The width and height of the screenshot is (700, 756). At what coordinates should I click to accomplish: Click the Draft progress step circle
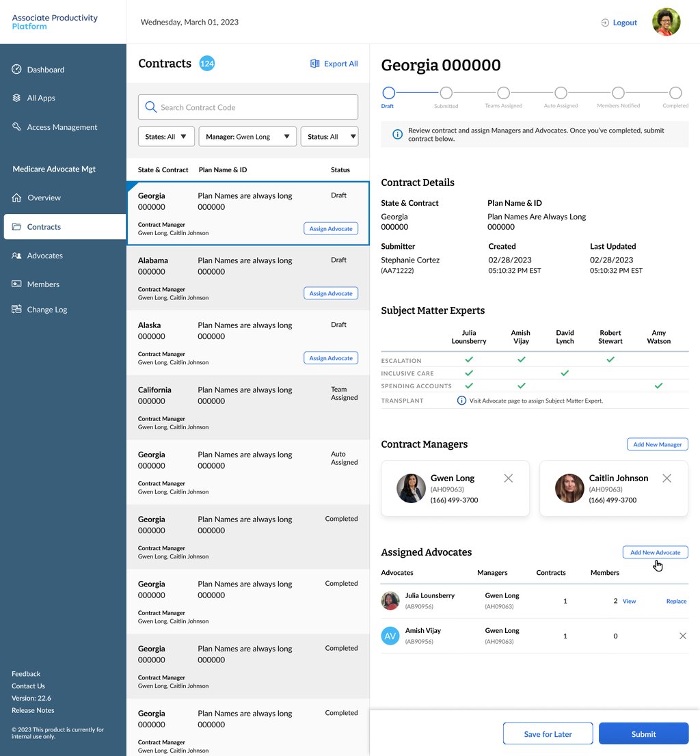click(x=388, y=92)
